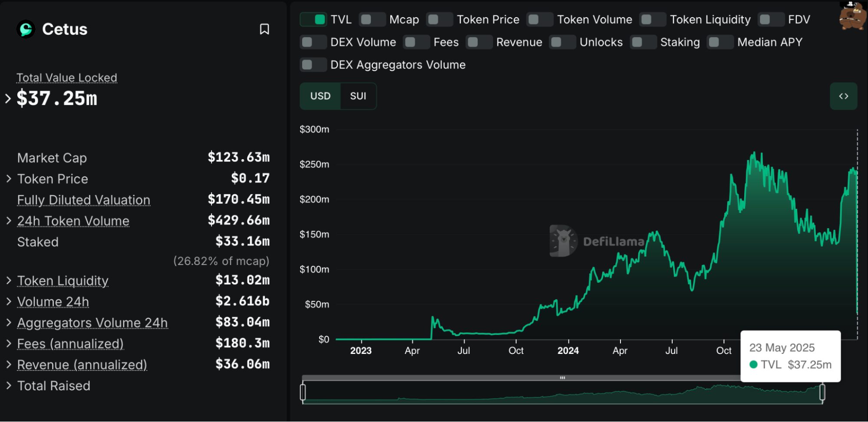The width and height of the screenshot is (868, 422).
Task: Enable the Median APY toggle
Action: pyautogui.click(x=720, y=42)
